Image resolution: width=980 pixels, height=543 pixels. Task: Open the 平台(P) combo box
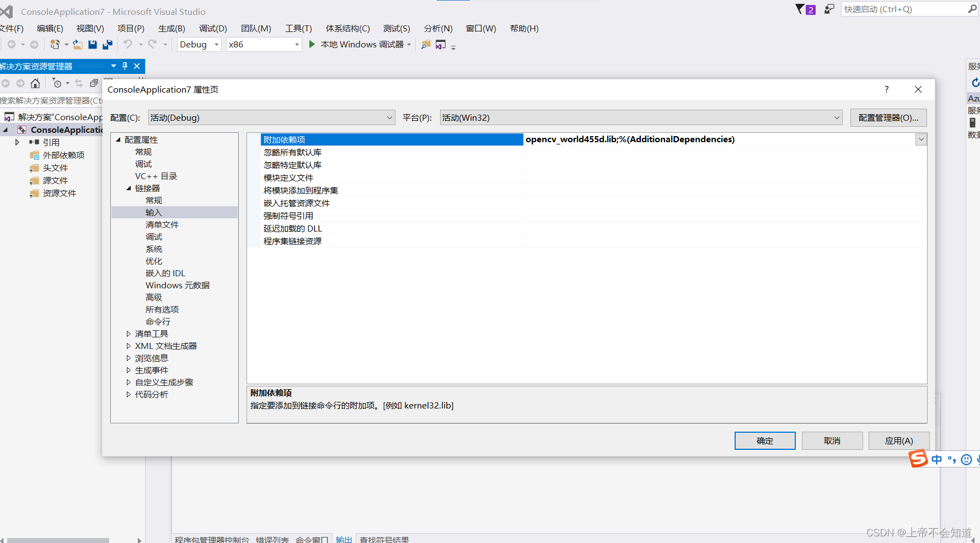tap(641, 117)
